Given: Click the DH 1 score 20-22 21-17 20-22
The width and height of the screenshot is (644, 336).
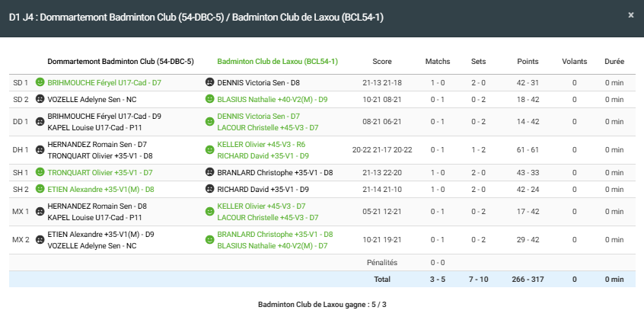Looking at the screenshot, I should pyautogui.click(x=382, y=150).
